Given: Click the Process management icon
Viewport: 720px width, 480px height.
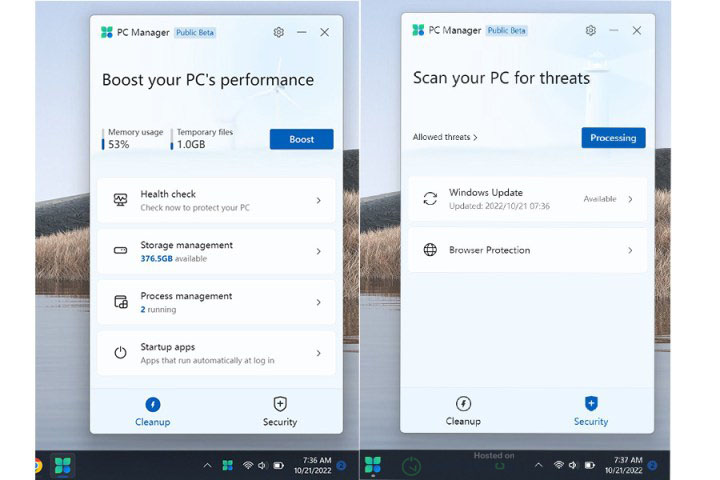Looking at the screenshot, I should [x=121, y=302].
